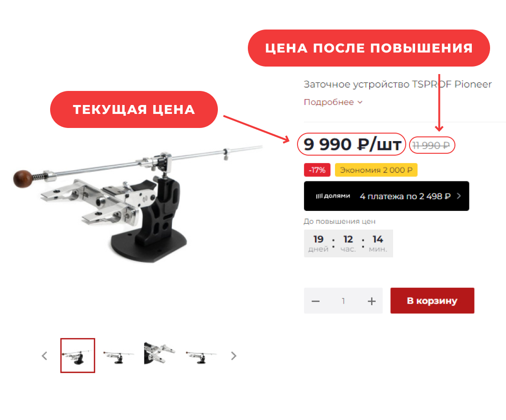Click the quantity input field
Screen dimensions: 506x420
[343, 301]
